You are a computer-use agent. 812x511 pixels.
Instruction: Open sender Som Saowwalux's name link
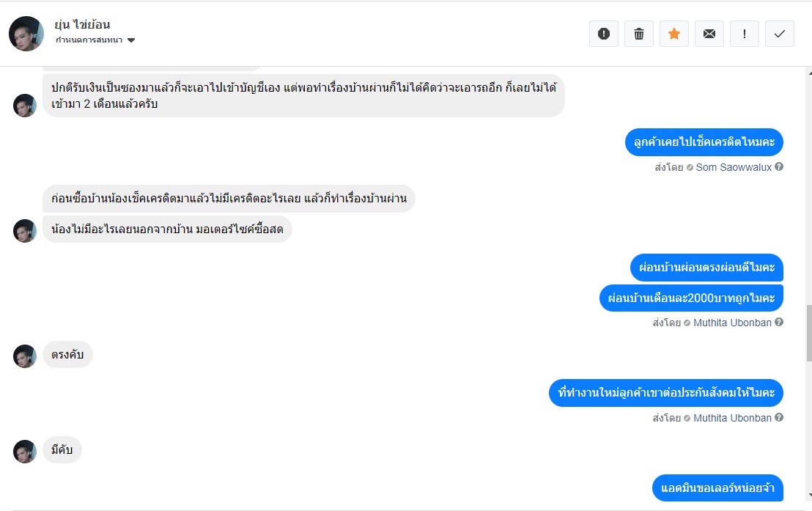tap(733, 167)
